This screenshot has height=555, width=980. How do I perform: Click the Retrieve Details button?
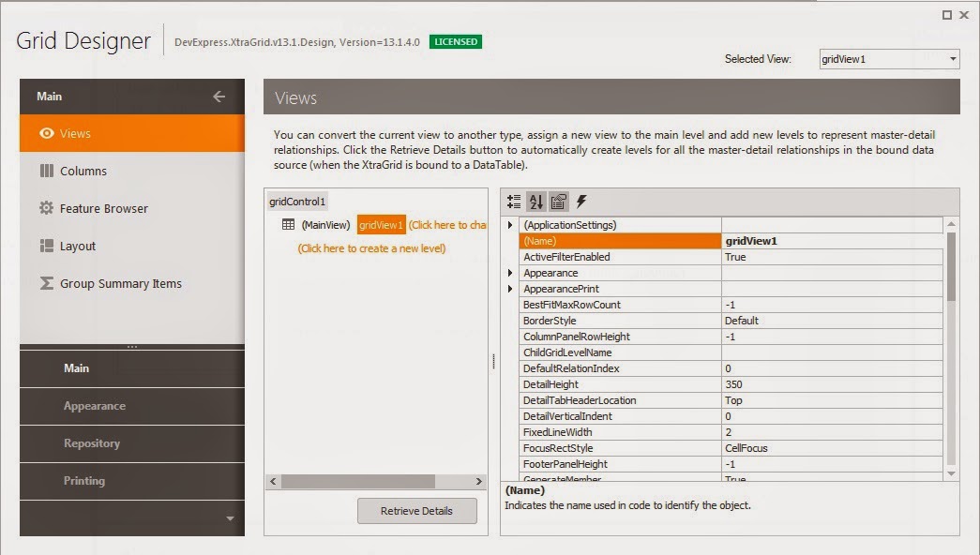[417, 511]
